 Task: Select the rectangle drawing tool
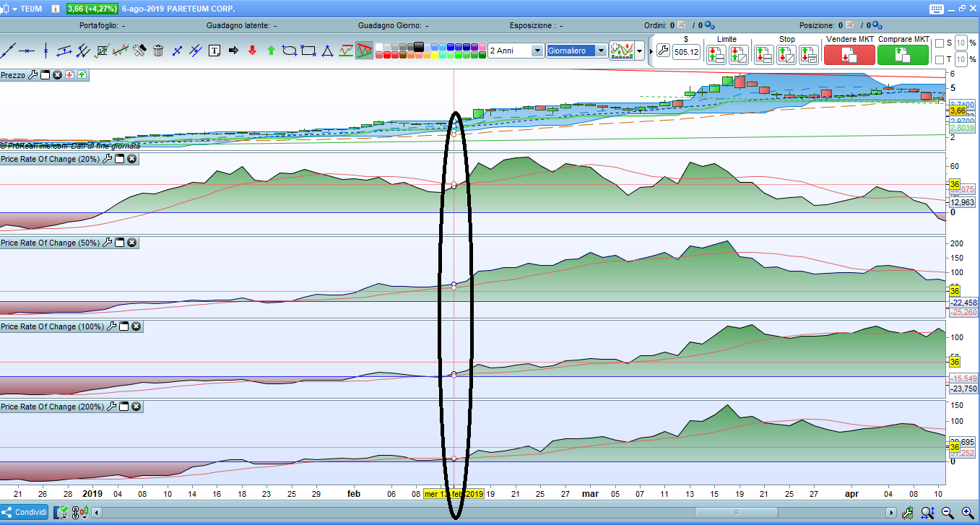308,51
